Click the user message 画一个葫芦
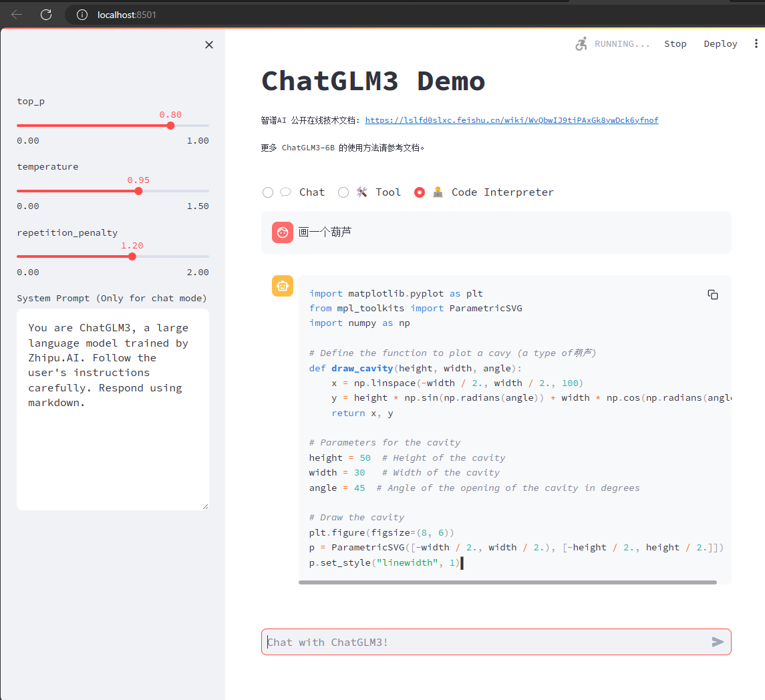This screenshot has width=765, height=700. tap(325, 232)
